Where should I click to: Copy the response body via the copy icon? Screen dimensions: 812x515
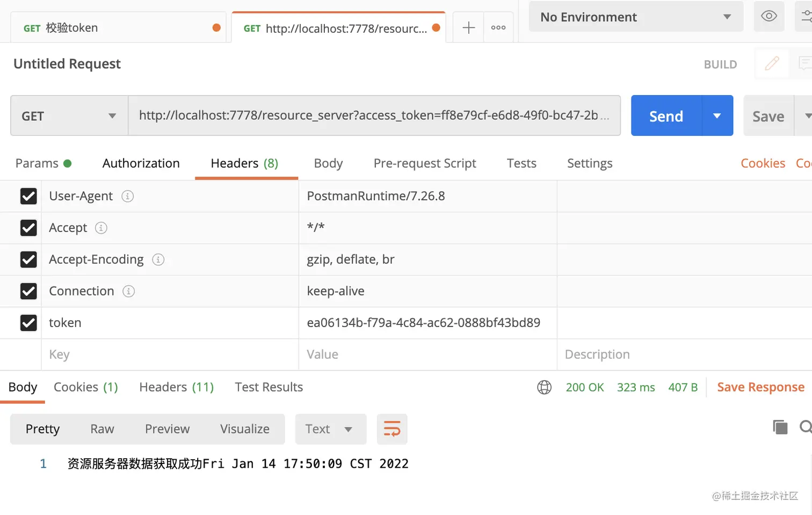pyautogui.click(x=780, y=427)
